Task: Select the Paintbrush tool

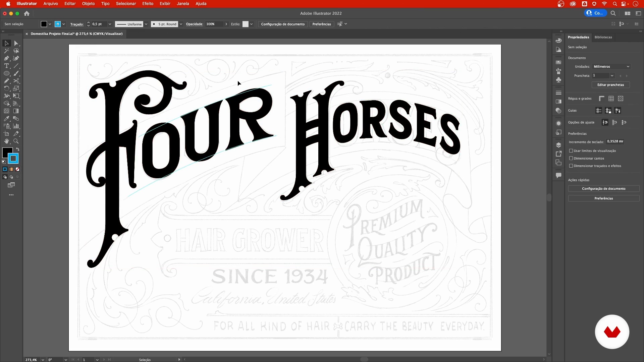Action: [16, 73]
